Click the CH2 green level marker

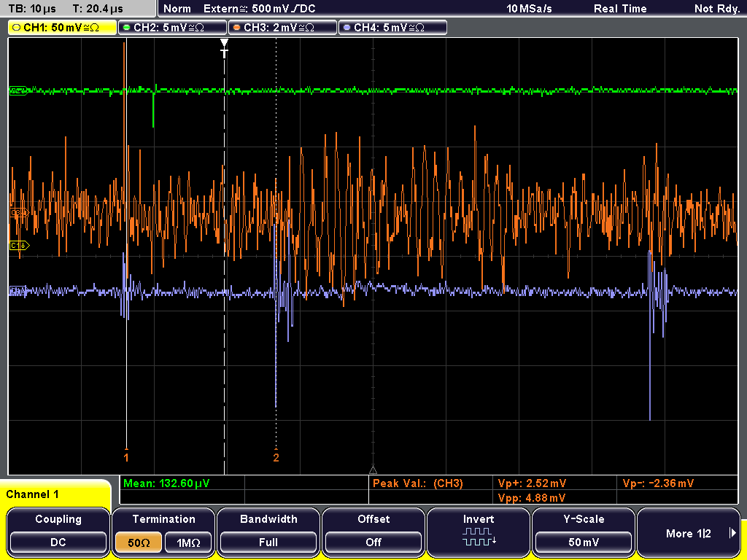tap(18, 90)
